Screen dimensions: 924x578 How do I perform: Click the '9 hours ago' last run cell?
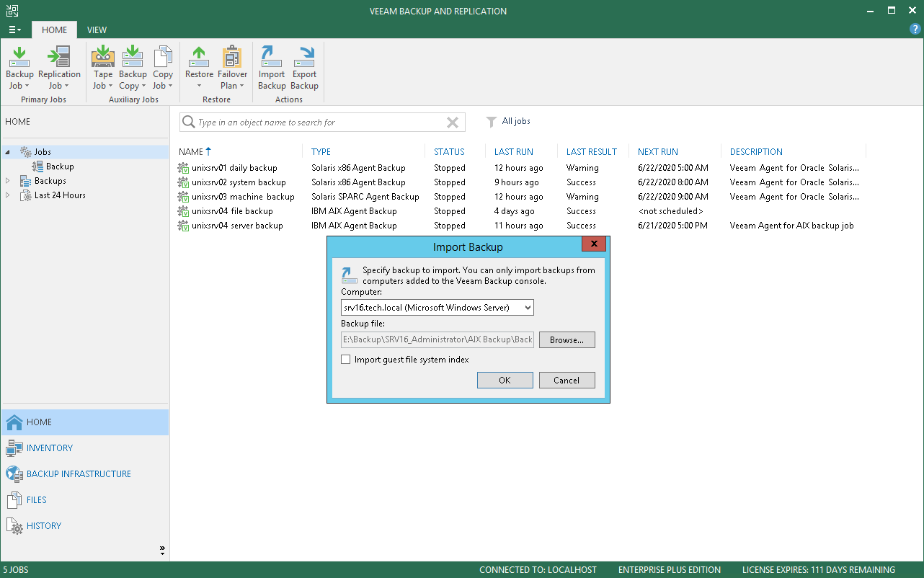click(517, 182)
